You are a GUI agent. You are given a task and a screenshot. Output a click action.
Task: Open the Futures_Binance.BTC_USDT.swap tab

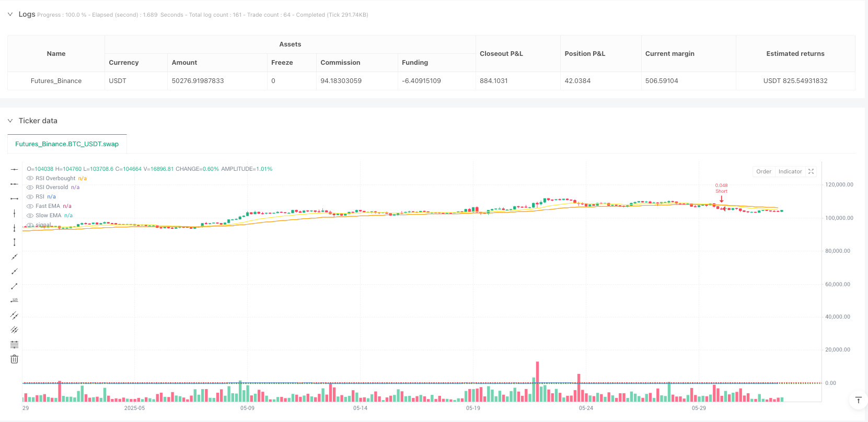coord(67,144)
